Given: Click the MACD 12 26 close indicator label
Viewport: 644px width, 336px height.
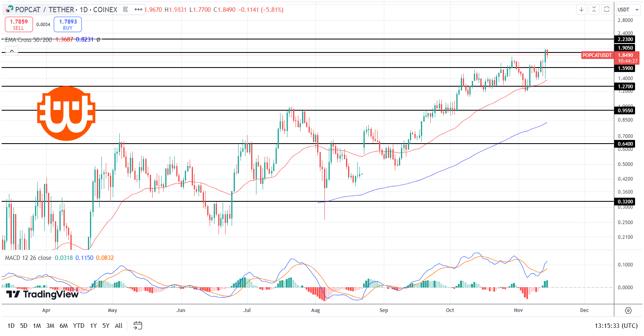Looking at the screenshot, I should [28, 258].
